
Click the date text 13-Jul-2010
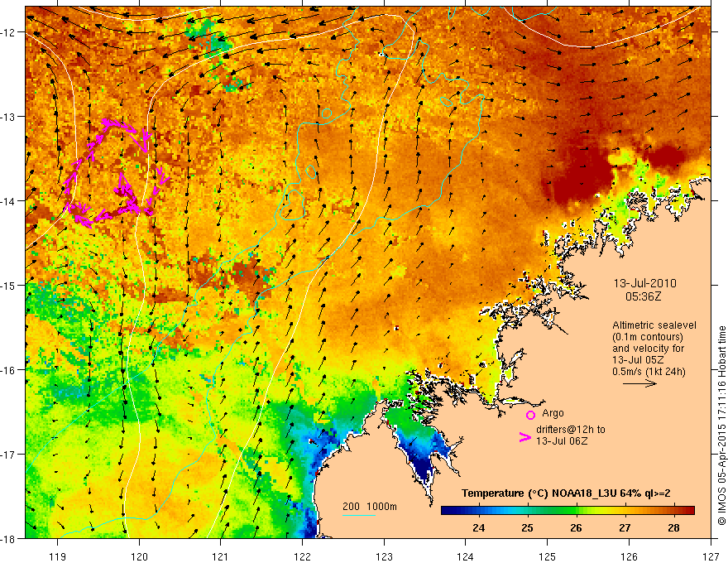pos(645,283)
